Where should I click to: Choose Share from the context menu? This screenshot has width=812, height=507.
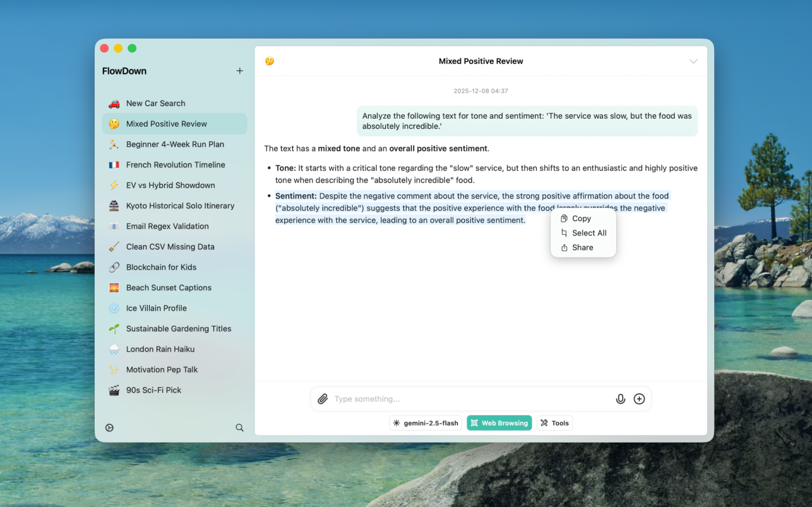[x=582, y=247]
